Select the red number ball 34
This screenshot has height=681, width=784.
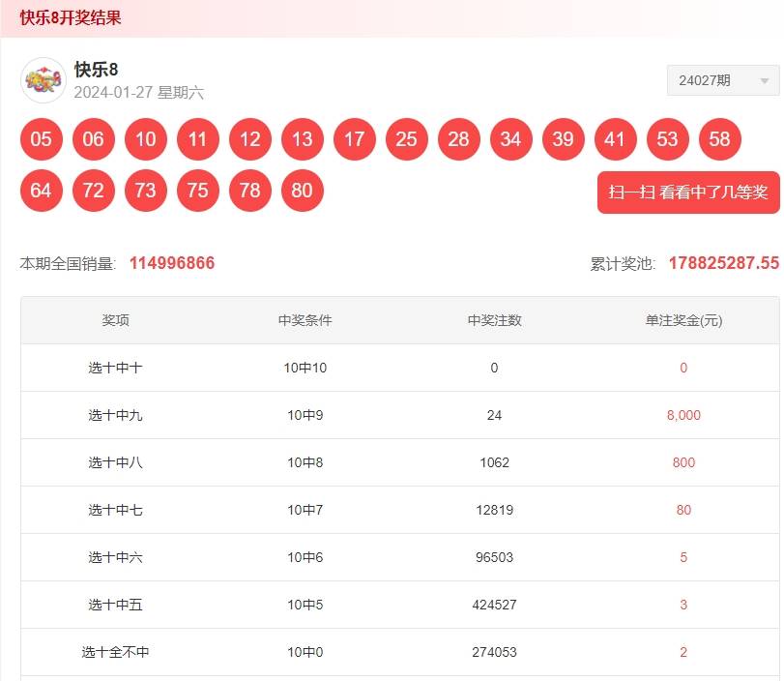(511, 139)
